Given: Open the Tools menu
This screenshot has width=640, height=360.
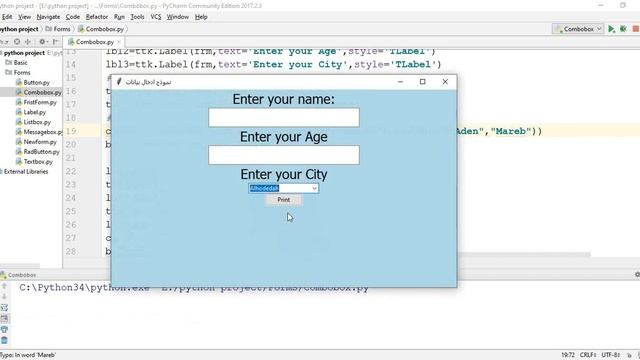Looking at the screenshot, I should [x=137, y=17].
